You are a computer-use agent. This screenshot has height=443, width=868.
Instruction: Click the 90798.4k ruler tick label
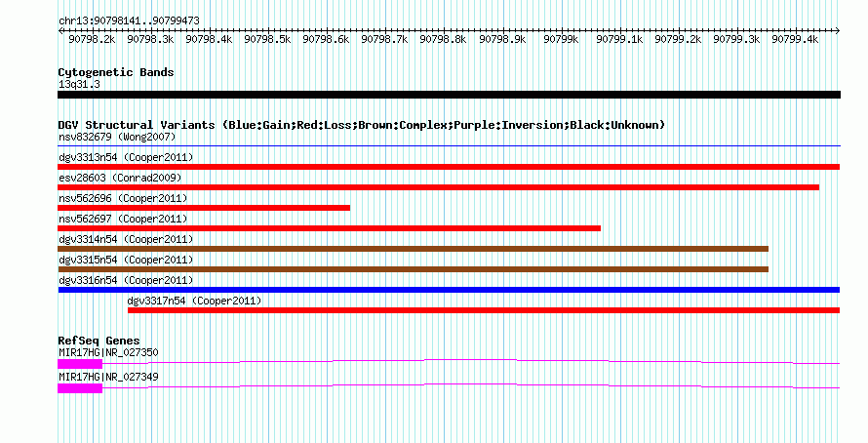[x=209, y=39]
